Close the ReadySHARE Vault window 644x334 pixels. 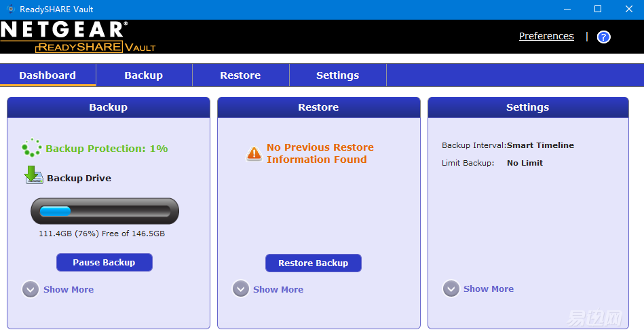629,9
